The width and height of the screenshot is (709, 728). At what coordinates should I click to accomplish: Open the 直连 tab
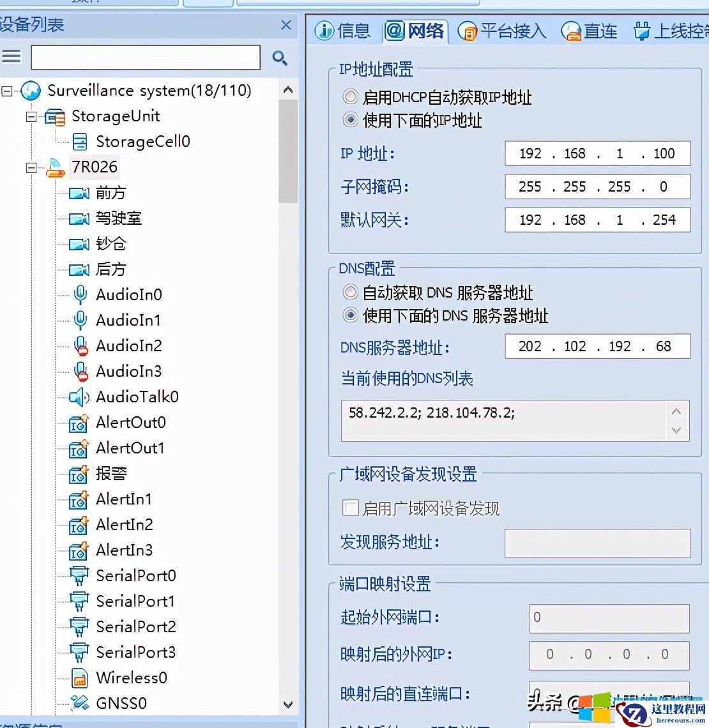coord(589,31)
